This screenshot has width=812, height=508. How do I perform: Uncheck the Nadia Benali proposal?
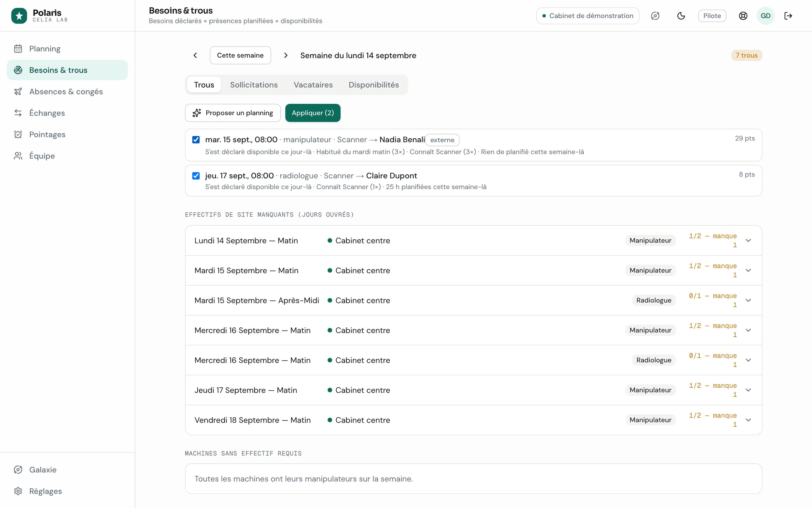196,140
